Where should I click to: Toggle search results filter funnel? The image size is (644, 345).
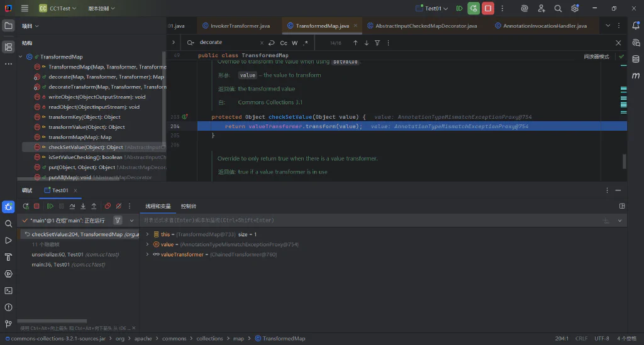pyautogui.click(x=377, y=43)
